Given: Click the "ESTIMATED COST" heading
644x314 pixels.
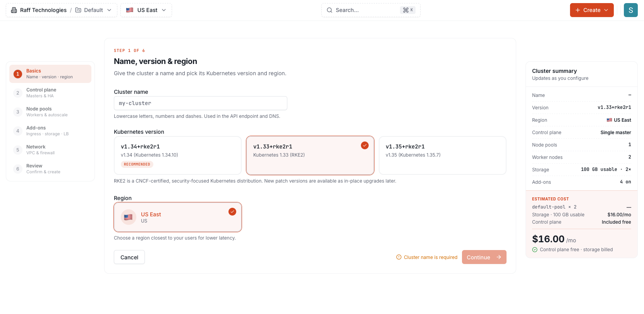Looking at the screenshot, I should (550, 199).
